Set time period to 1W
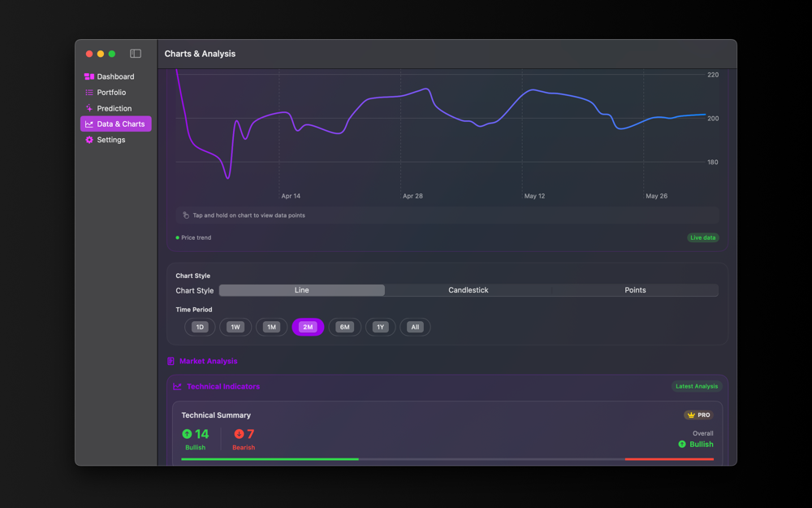The width and height of the screenshot is (812, 508). tap(235, 327)
